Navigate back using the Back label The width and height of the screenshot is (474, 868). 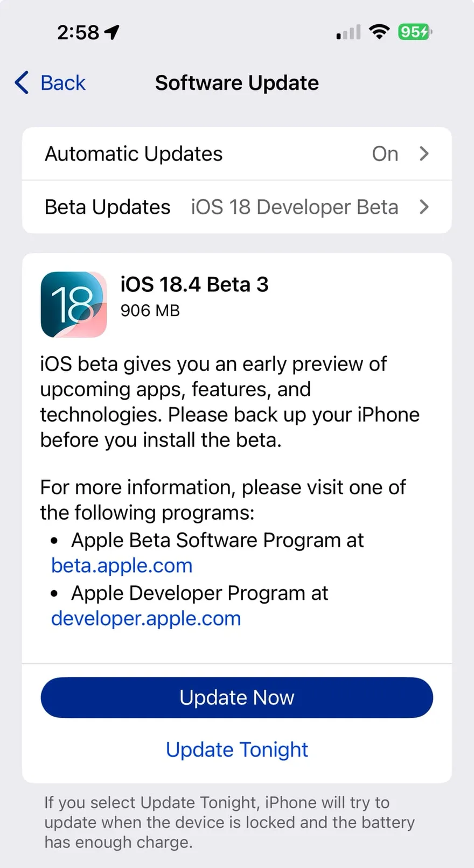(x=62, y=83)
